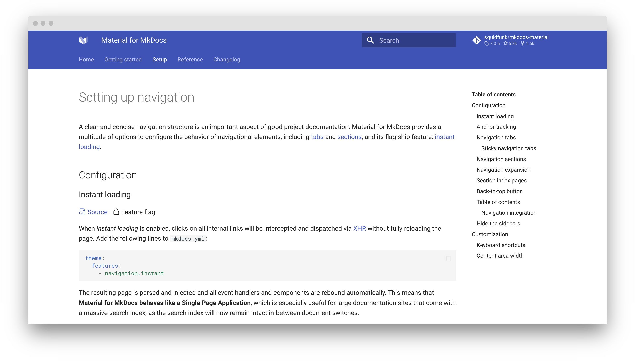Click the GitHub stars count icon
This screenshot has height=364, width=635.
(x=506, y=44)
